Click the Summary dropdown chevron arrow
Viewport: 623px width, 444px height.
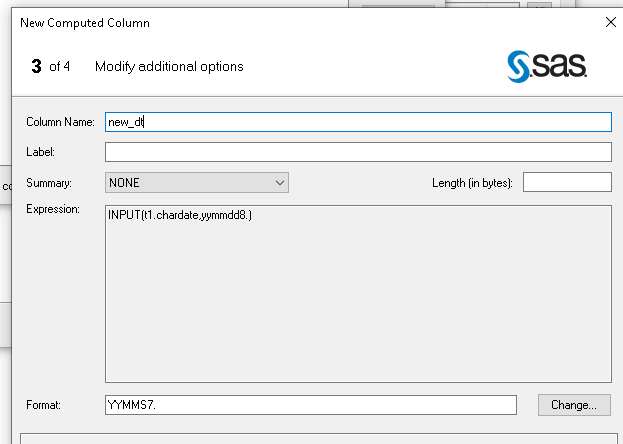279,183
